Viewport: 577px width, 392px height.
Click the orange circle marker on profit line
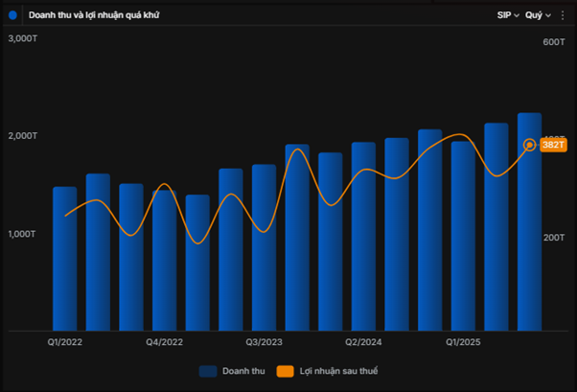[530, 145]
